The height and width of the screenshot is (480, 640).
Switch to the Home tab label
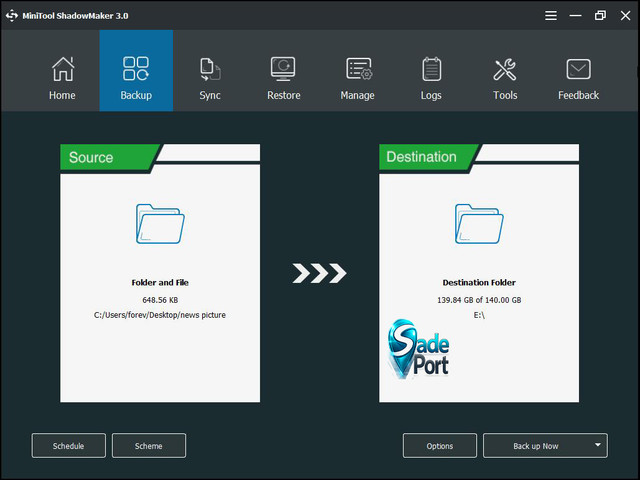(62, 95)
